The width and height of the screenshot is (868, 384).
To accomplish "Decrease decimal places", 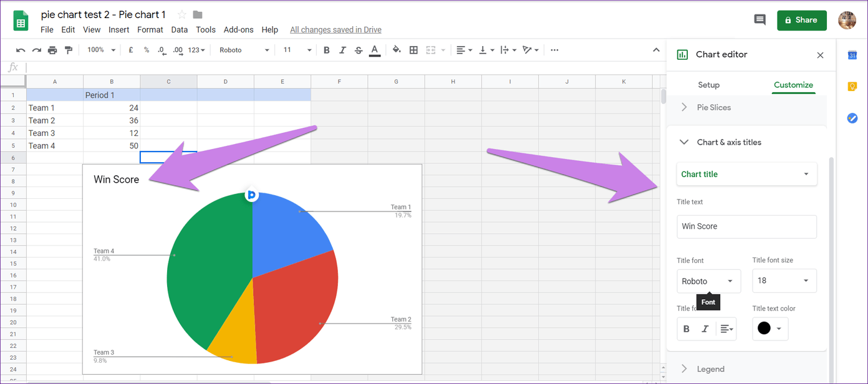I will [162, 50].
